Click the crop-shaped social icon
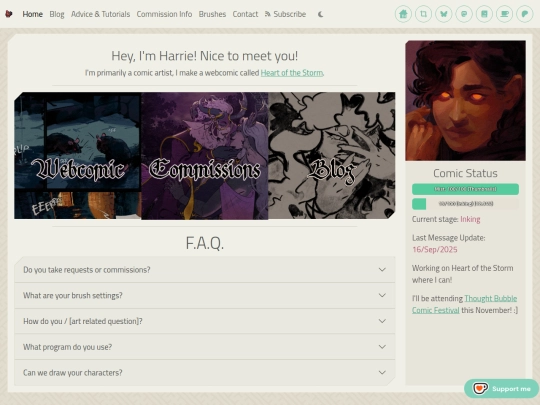 pos(423,14)
